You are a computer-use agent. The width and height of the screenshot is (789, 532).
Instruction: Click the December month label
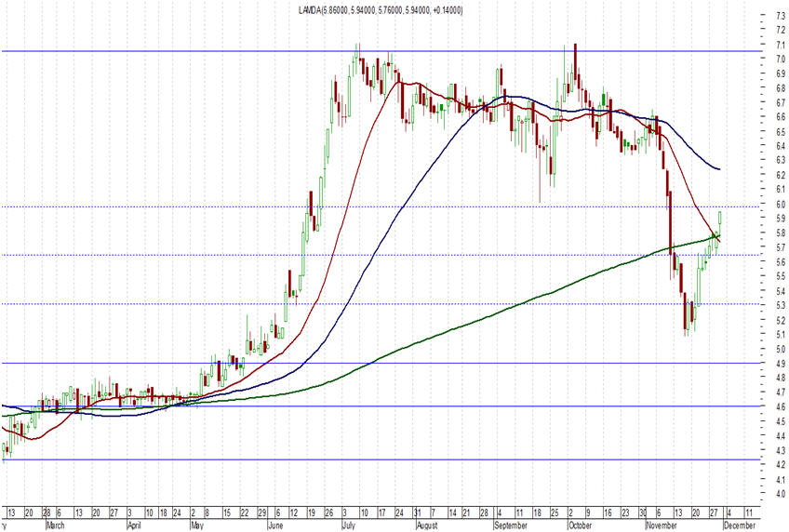pos(740,525)
